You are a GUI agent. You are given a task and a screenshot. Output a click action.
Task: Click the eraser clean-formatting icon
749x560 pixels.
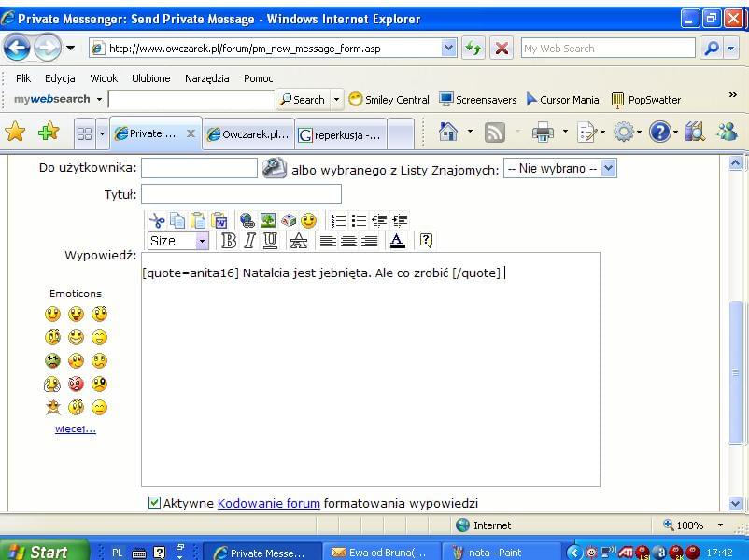point(288,220)
